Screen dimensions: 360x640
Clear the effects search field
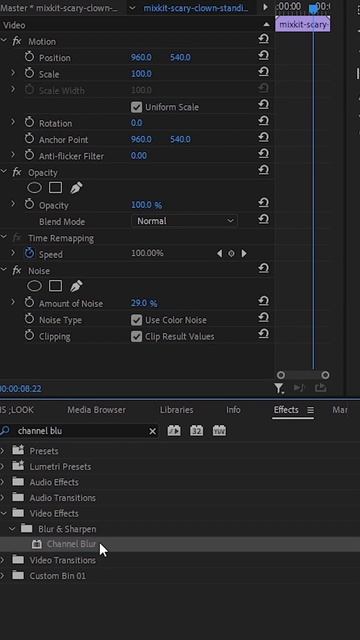(152, 431)
